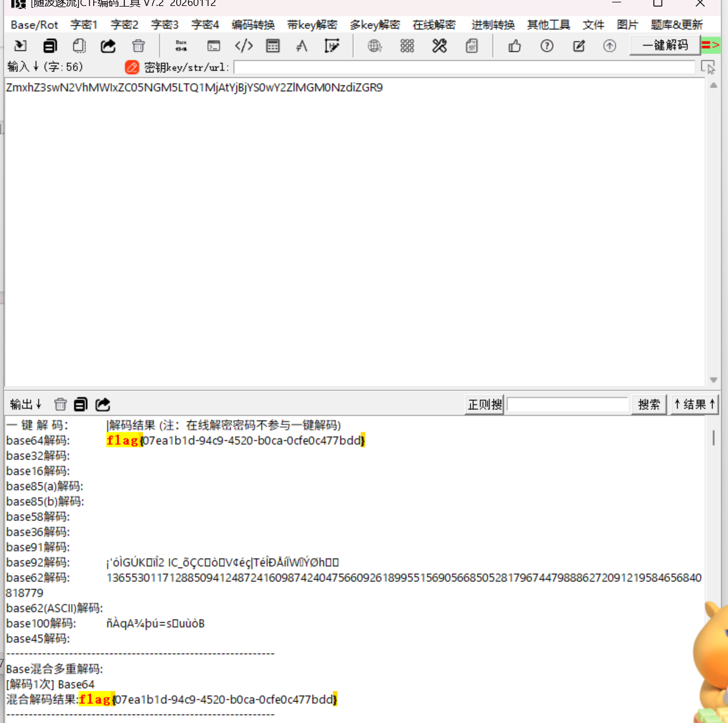Image resolution: width=728 pixels, height=723 pixels.
Task: Open the 编码转换 menu
Action: coord(253,25)
